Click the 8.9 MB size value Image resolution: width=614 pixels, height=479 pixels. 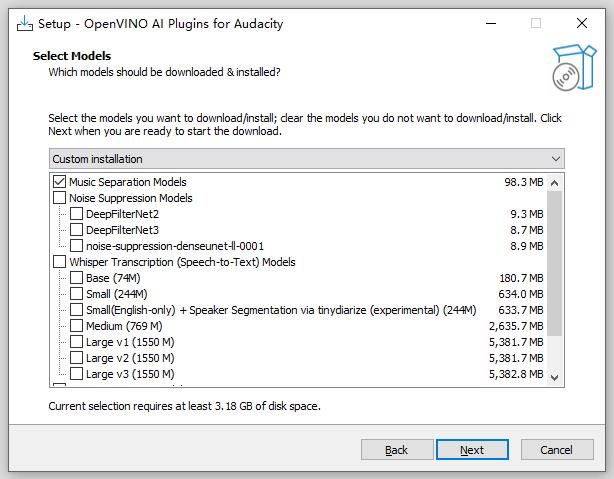click(x=527, y=246)
